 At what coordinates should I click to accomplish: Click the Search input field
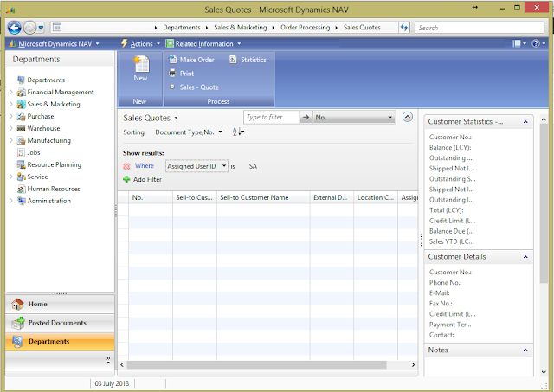tap(480, 28)
